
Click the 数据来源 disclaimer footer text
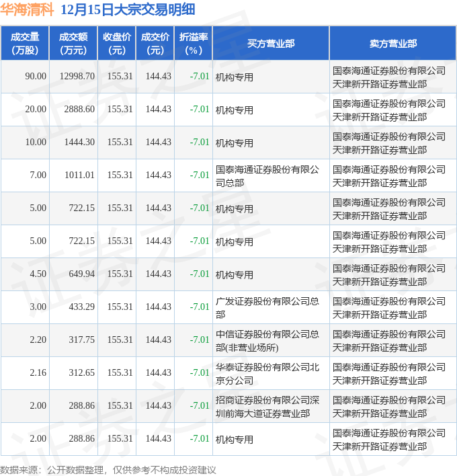(x=108, y=470)
